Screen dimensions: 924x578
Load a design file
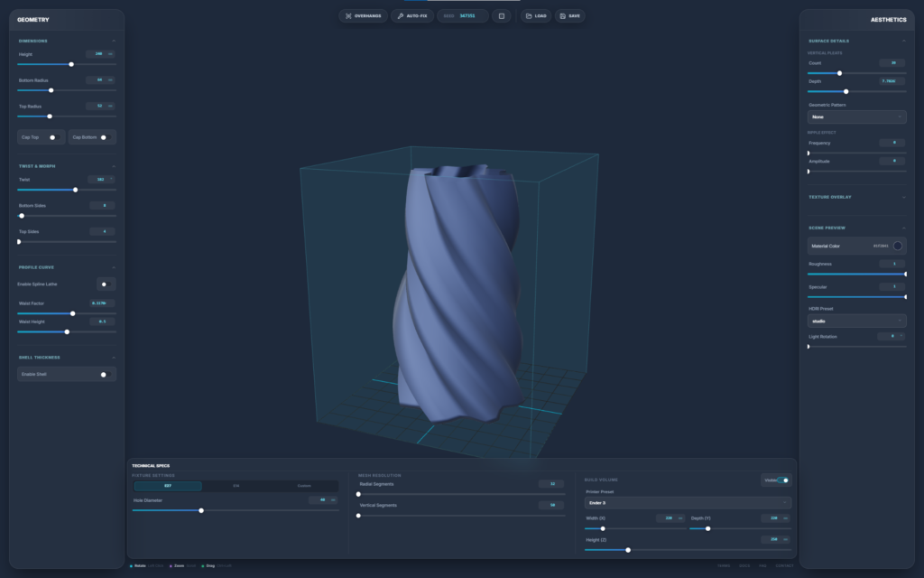coord(536,15)
